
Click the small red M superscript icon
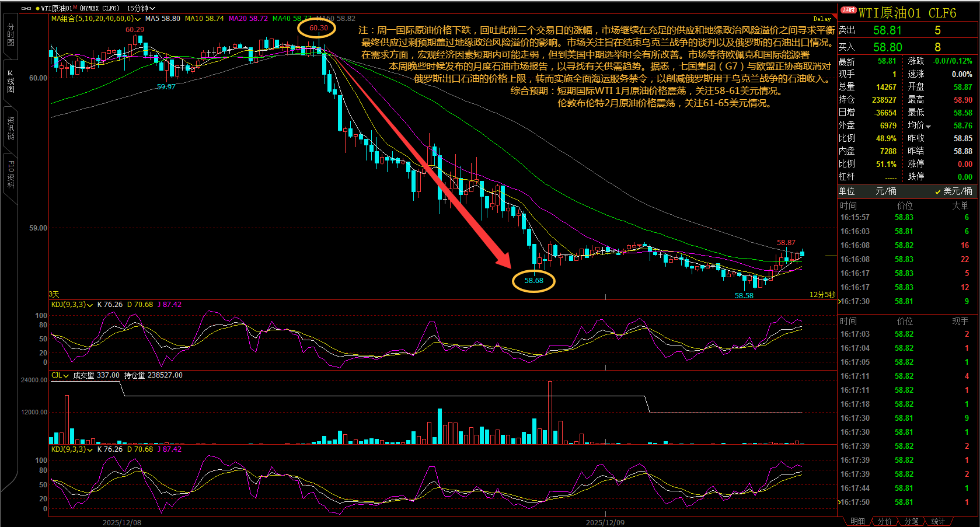[75, 7]
